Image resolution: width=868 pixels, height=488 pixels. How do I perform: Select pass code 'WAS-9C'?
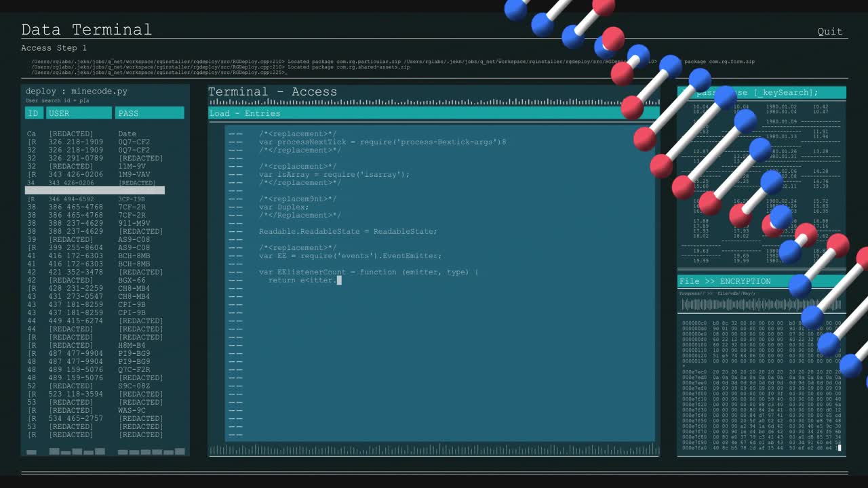coord(132,410)
